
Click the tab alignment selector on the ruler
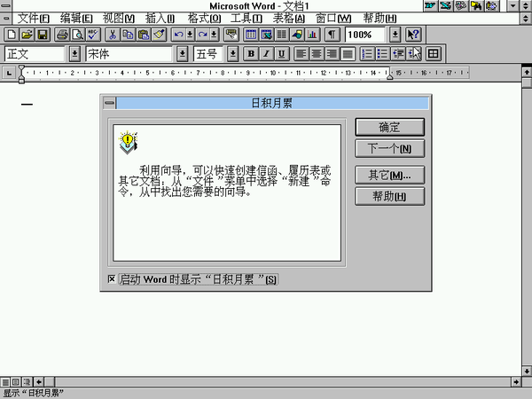pyautogui.click(x=9, y=73)
